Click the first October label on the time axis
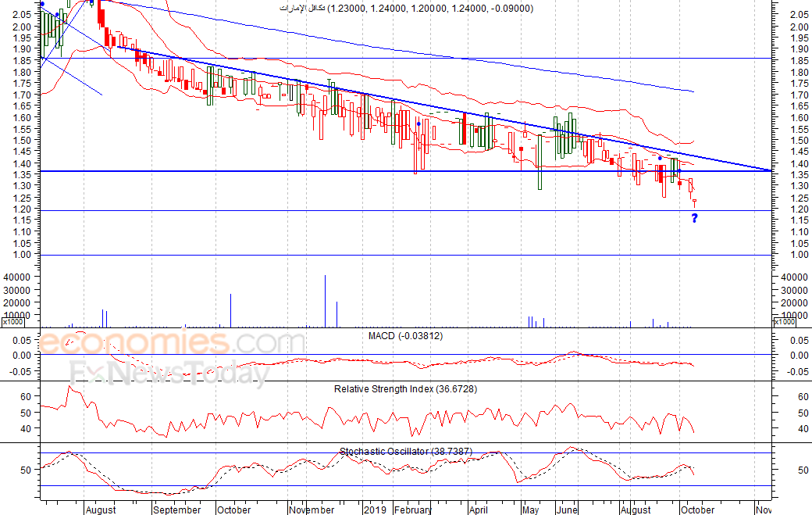The width and height of the screenshot is (812, 515). click(234, 510)
